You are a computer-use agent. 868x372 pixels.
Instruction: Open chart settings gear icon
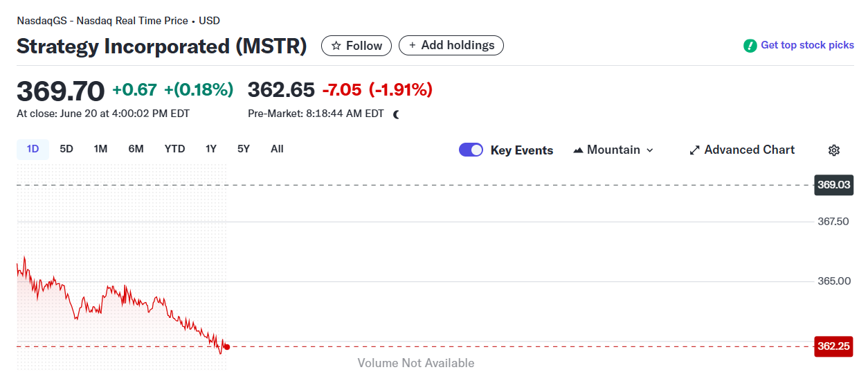click(x=834, y=150)
